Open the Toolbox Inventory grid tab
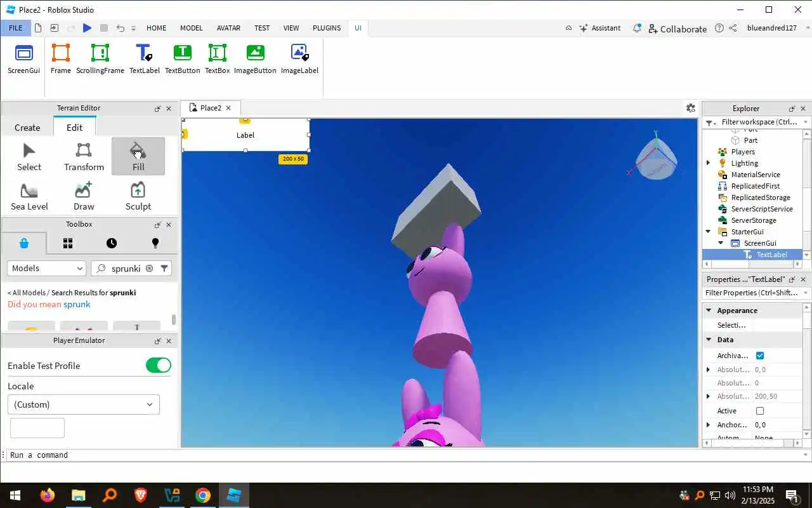The image size is (812, 508). click(x=68, y=243)
